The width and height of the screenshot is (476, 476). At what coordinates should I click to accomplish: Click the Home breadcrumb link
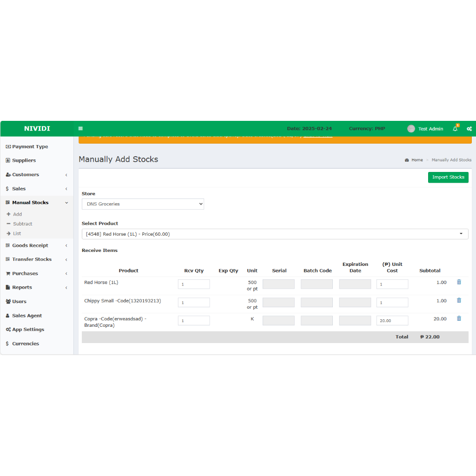coord(417,160)
